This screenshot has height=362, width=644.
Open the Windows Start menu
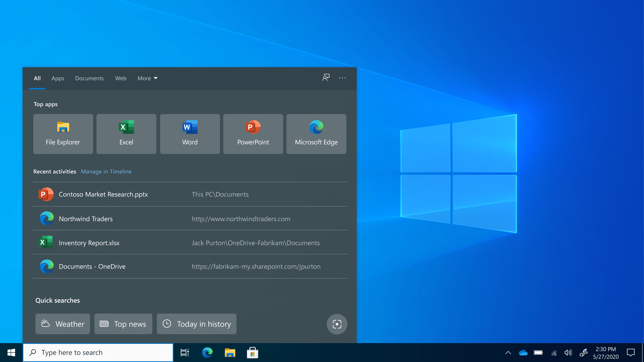tap(11, 352)
